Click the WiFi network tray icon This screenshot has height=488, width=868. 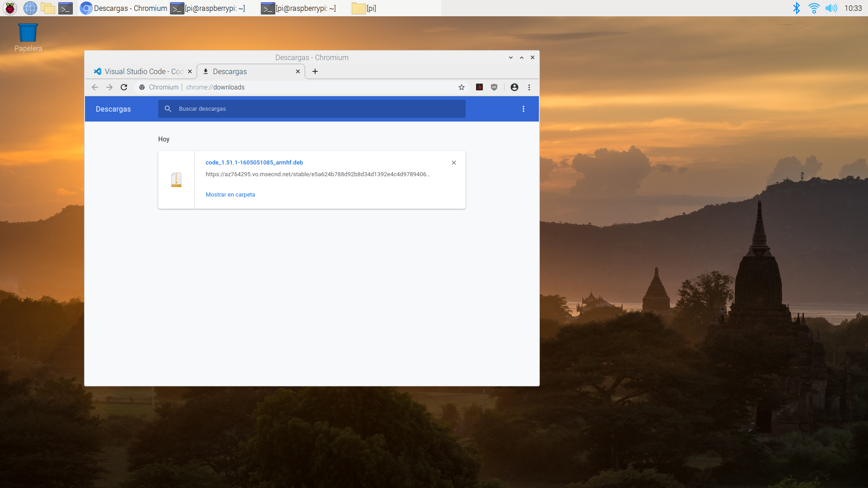[x=814, y=8]
